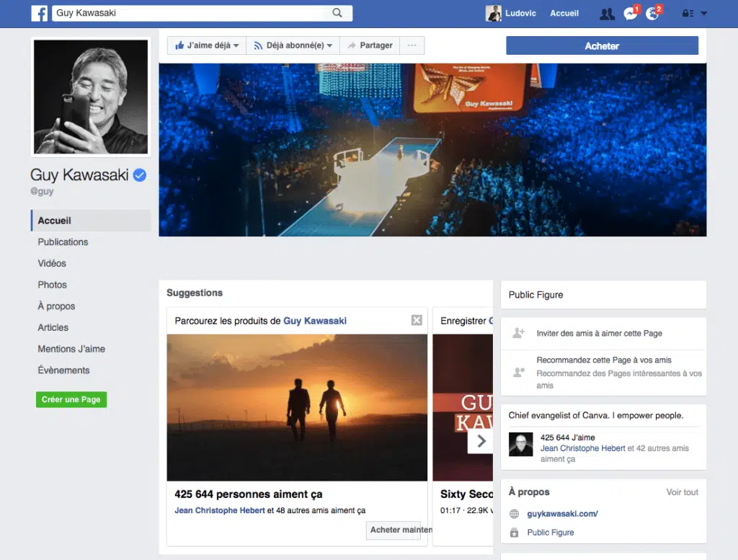The image size is (738, 560).
Task: Open the Mentions J'aime tab
Action: (71, 349)
